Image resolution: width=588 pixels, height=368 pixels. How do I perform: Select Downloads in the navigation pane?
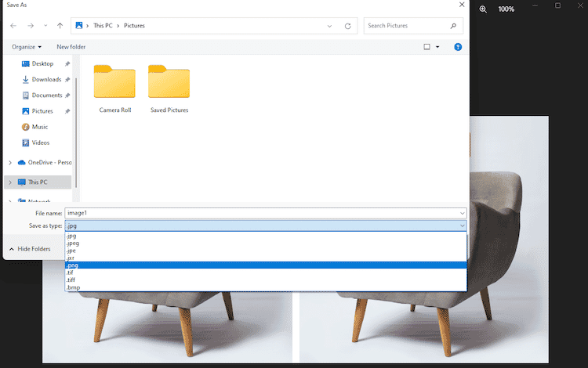pos(46,79)
